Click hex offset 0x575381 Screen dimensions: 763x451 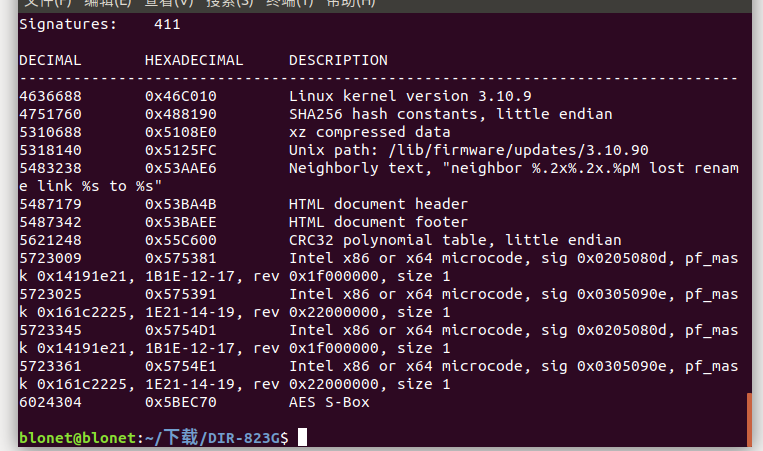click(181, 258)
